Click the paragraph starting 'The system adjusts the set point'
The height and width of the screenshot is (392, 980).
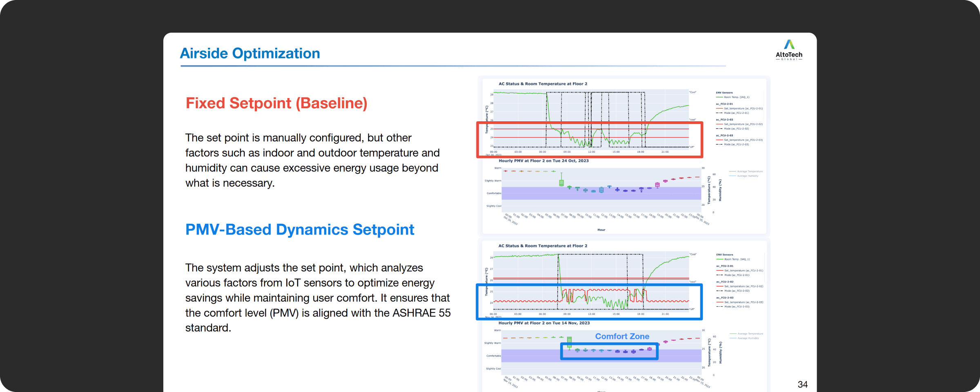pos(318,298)
